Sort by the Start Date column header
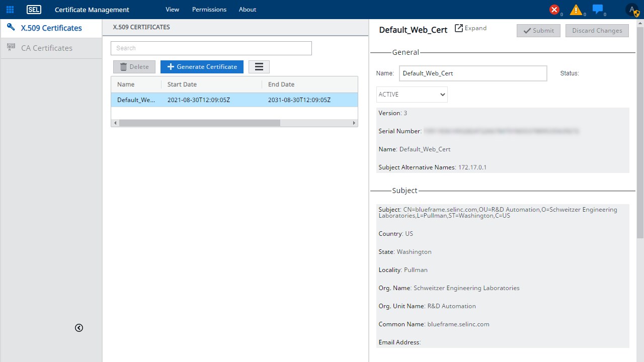The width and height of the screenshot is (644, 362). point(182,84)
